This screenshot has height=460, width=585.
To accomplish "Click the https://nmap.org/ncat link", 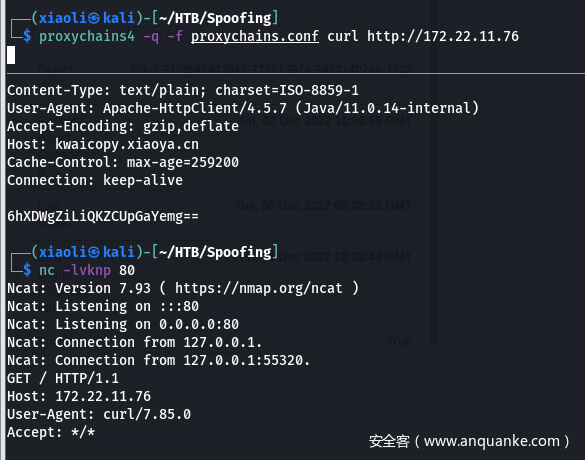I will pyautogui.click(x=259, y=288).
